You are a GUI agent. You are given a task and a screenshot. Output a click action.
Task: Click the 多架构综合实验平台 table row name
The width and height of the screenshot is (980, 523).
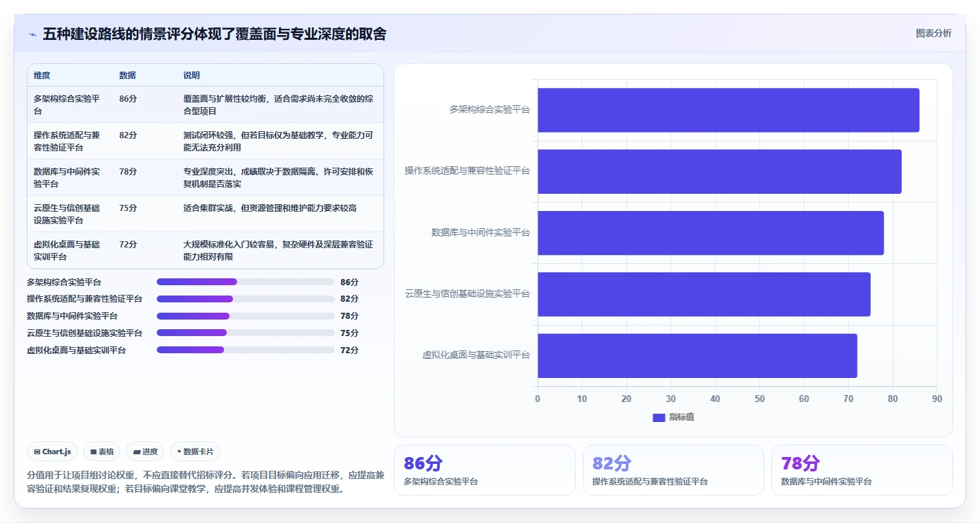point(67,104)
